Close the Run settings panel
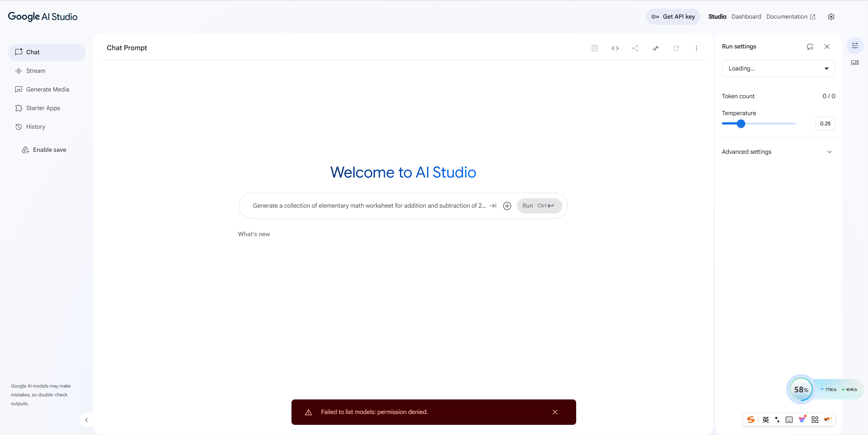The width and height of the screenshot is (868, 435). (827, 46)
